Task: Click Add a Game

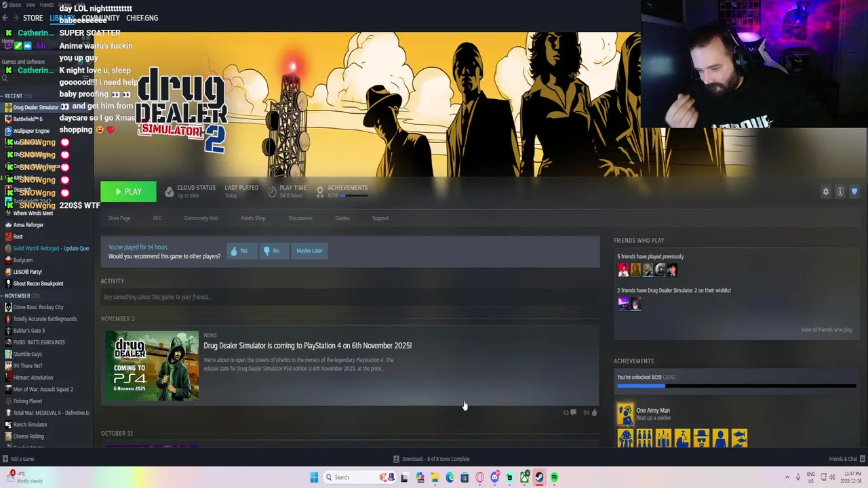Action: tap(19, 459)
